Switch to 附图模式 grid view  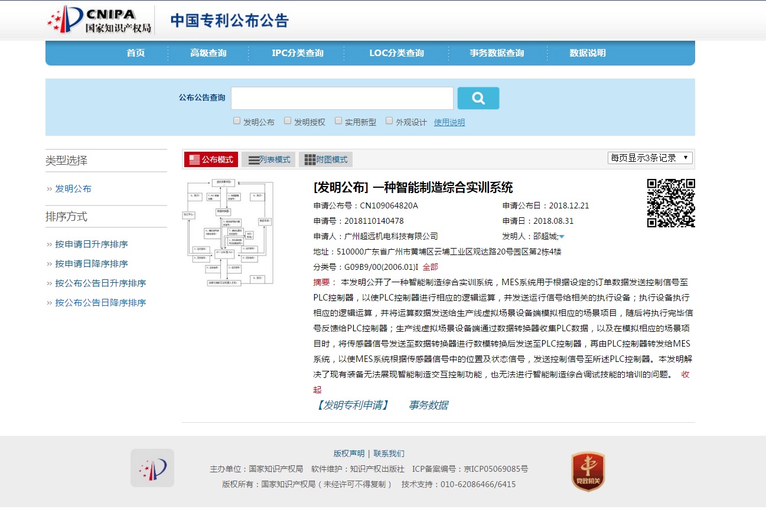coord(326,159)
